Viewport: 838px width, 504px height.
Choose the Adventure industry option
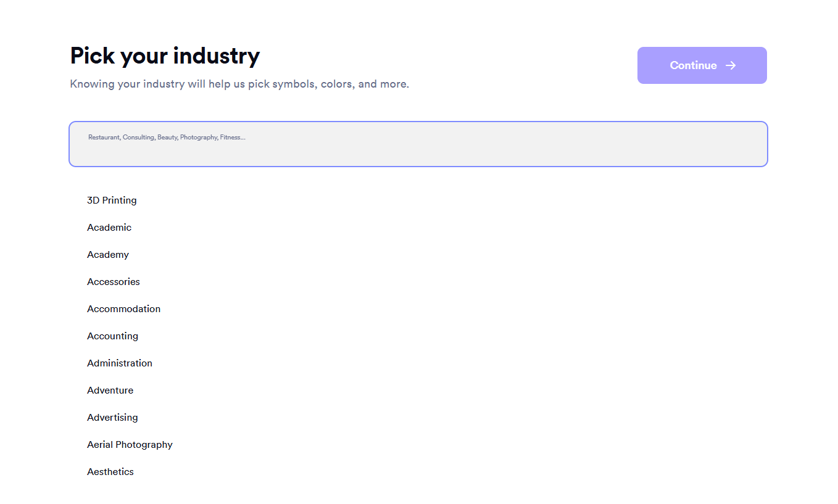(x=110, y=390)
